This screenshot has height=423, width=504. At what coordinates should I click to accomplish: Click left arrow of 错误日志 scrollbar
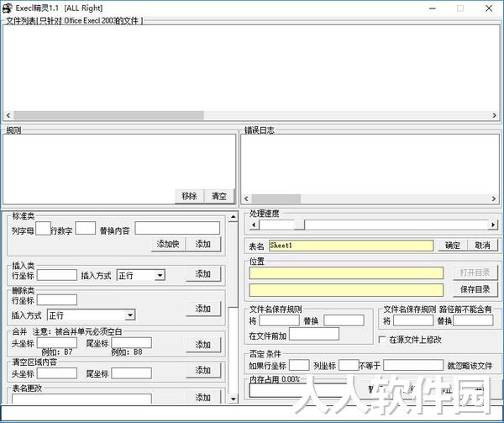246,198
